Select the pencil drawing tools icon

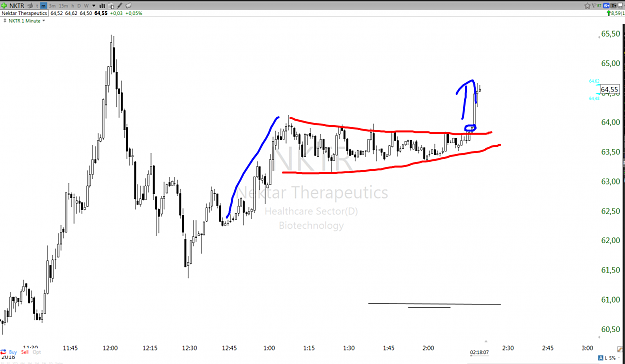click(x=120, y=6)
